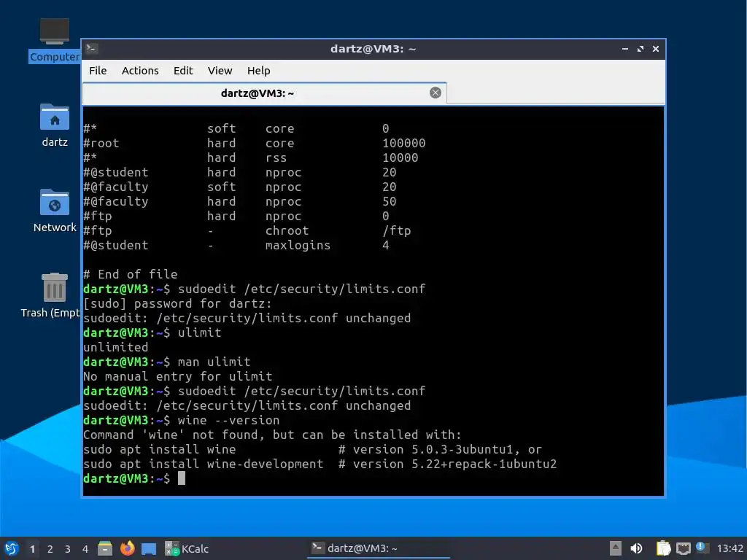Image resolution: width=747 pixels, height=560 pixels.
Task: Open the network connection tray icon
Action: tap(683, 548)
